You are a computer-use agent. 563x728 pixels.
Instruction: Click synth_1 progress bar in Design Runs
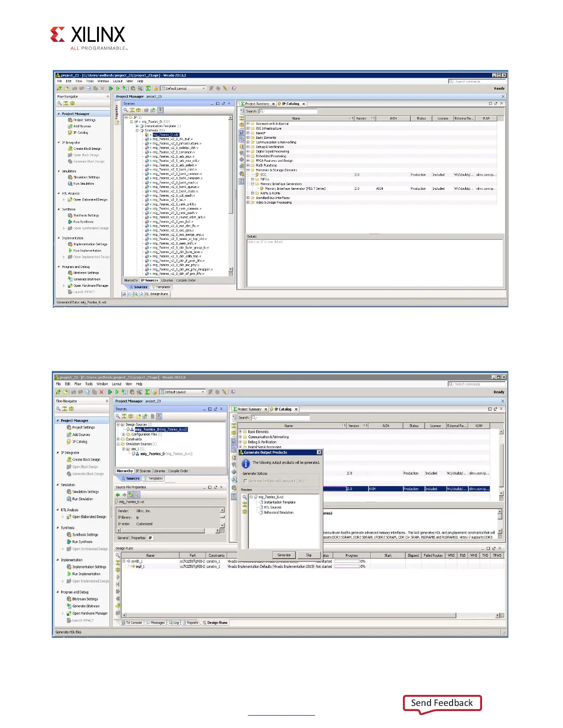[x=347, y=561]
